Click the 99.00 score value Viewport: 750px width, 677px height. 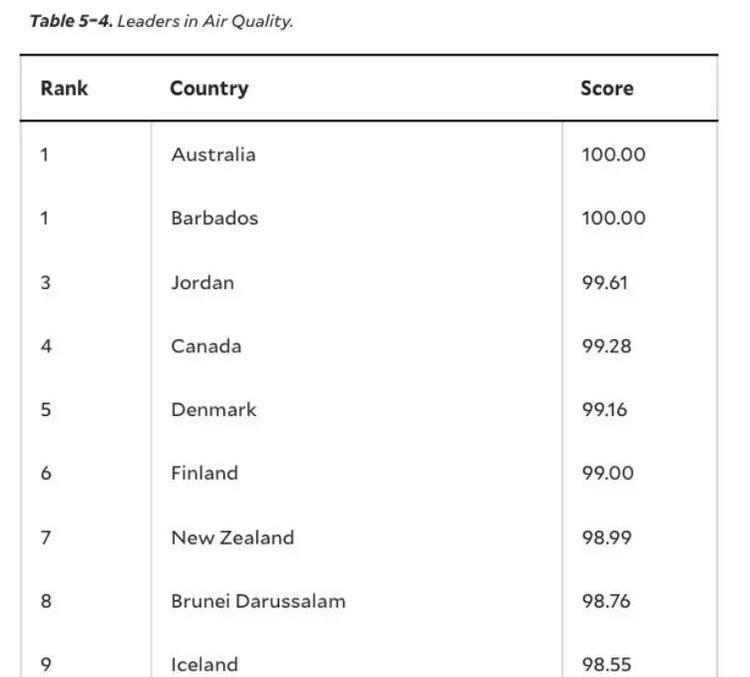click(607, 473)
